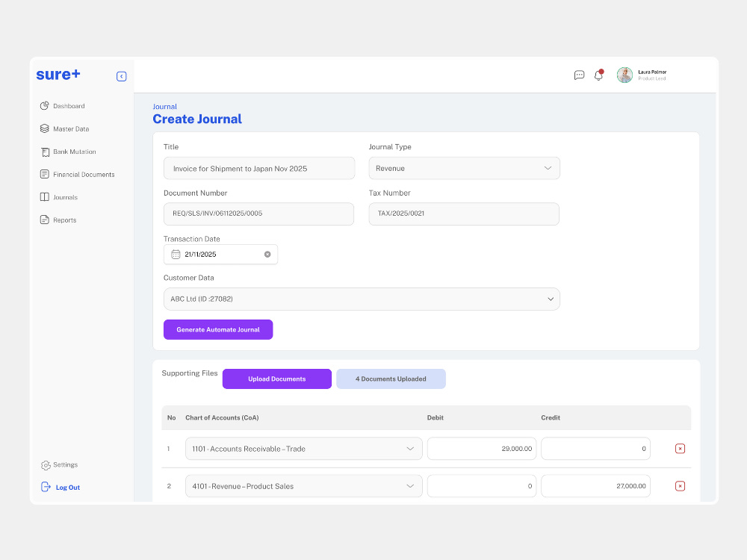
Task: Clear the transaction date 21/11/2025
Action: pyautogui.click(x=267, y=255)
